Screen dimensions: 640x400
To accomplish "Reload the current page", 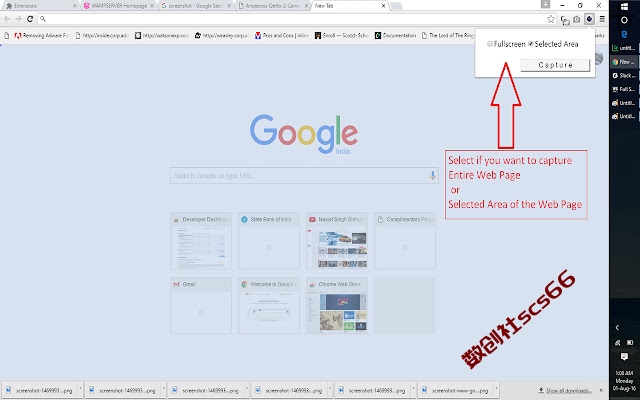I will tap(30, 19).
